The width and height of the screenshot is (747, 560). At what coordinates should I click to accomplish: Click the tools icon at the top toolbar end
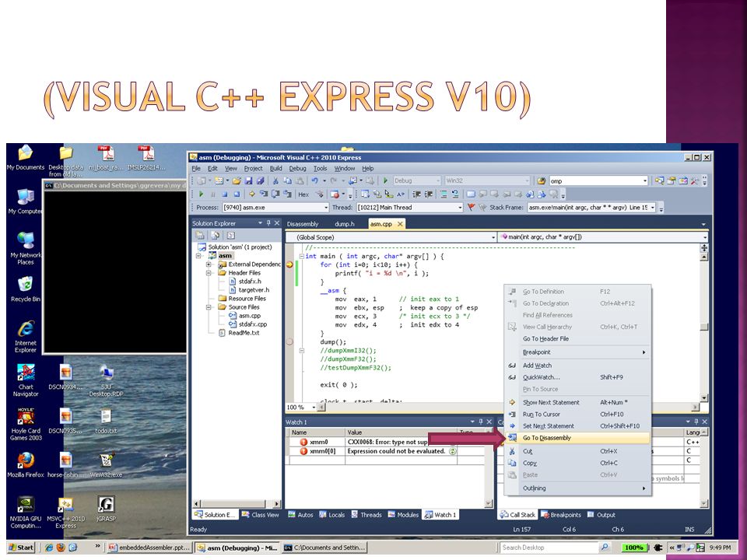[x=695, y=181]
